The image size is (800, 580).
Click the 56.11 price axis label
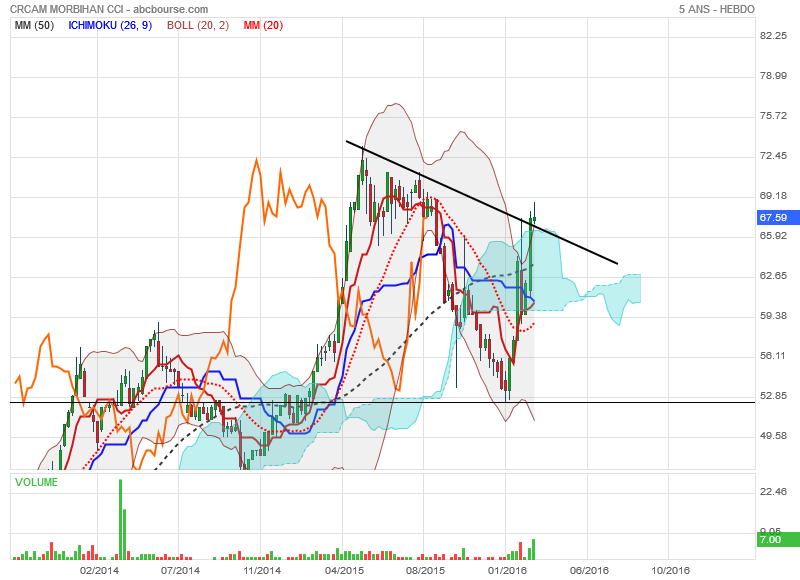pyautogui.click(x=773, y=356)
